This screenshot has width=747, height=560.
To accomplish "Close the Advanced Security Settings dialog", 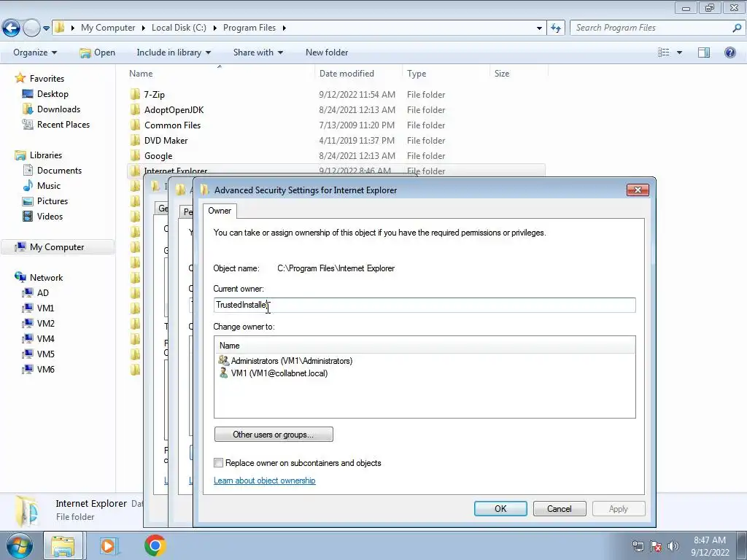I will coord(638,190).
